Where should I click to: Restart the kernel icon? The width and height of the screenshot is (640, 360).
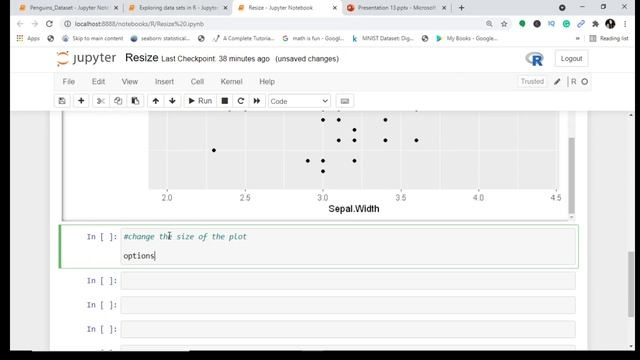pyautogui.click(x=240, y=101)
